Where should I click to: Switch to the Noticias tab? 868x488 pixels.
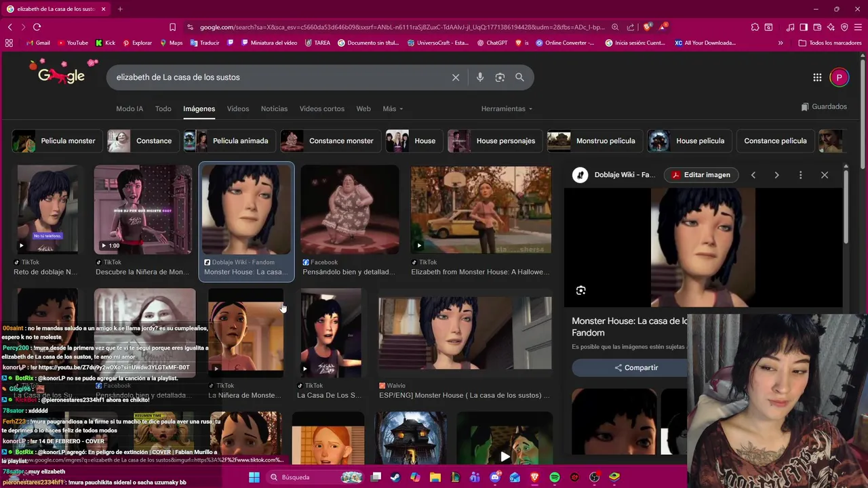click(274, 108)
